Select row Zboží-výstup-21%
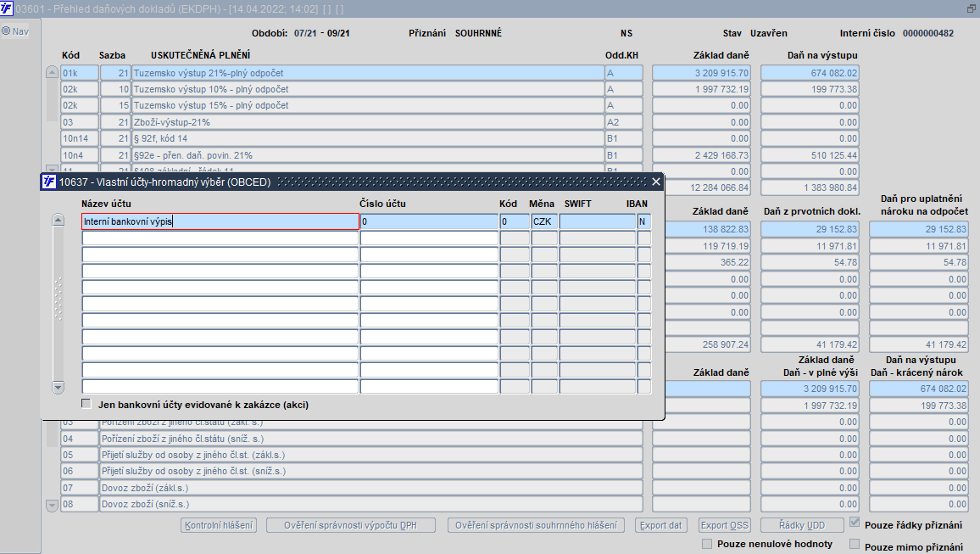980x554 pixels. click(x=368, y=122)
